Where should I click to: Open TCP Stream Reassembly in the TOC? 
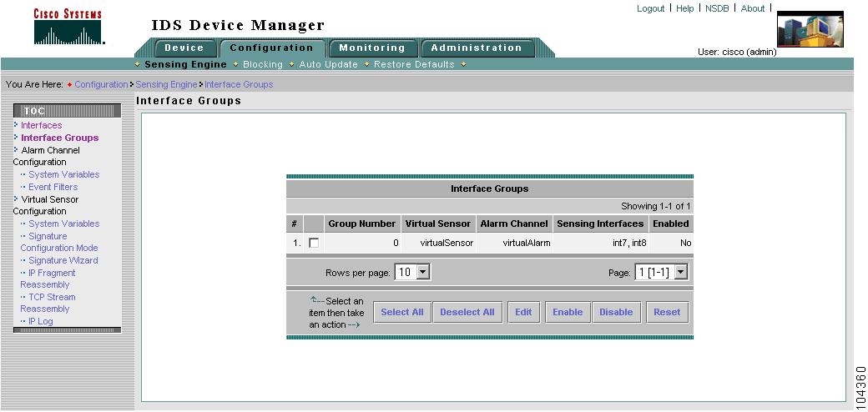48,303
